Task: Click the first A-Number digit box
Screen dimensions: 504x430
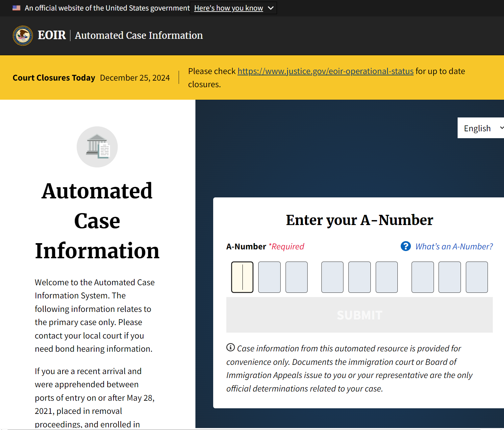Action: pos(242,277)
